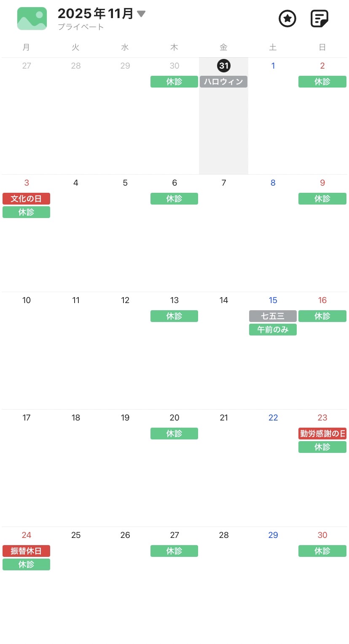
Task: Open the 文化の日 holiday label
Action: (26, 199)
